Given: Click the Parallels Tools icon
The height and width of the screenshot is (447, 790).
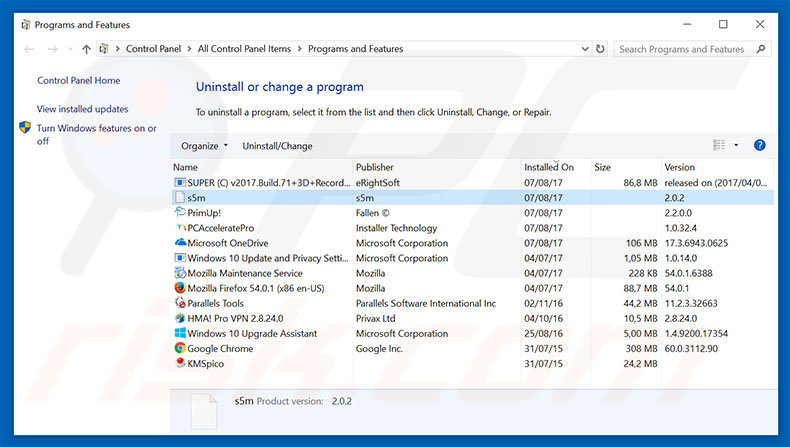Looking at the screenshot, I should tap(180, 303).
